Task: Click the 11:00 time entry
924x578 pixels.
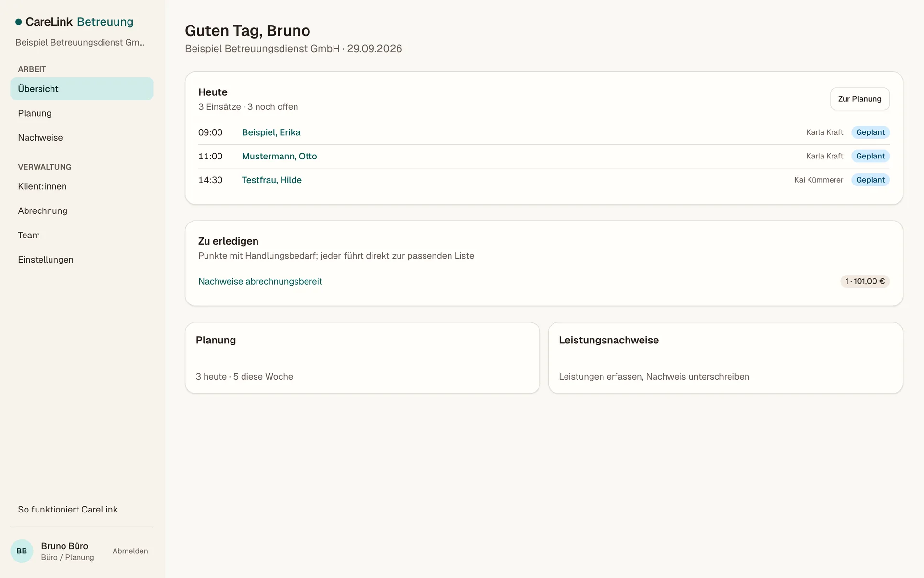Action: (210, 156)
